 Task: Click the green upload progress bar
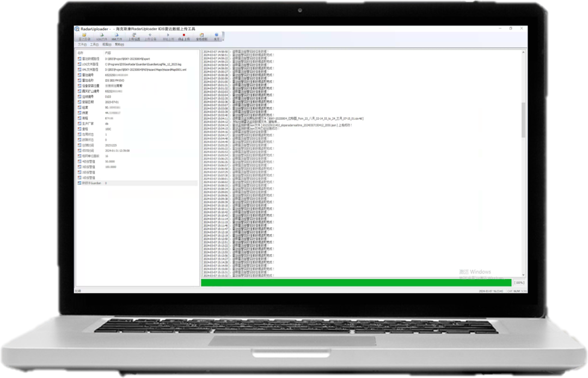click(356, 283)
